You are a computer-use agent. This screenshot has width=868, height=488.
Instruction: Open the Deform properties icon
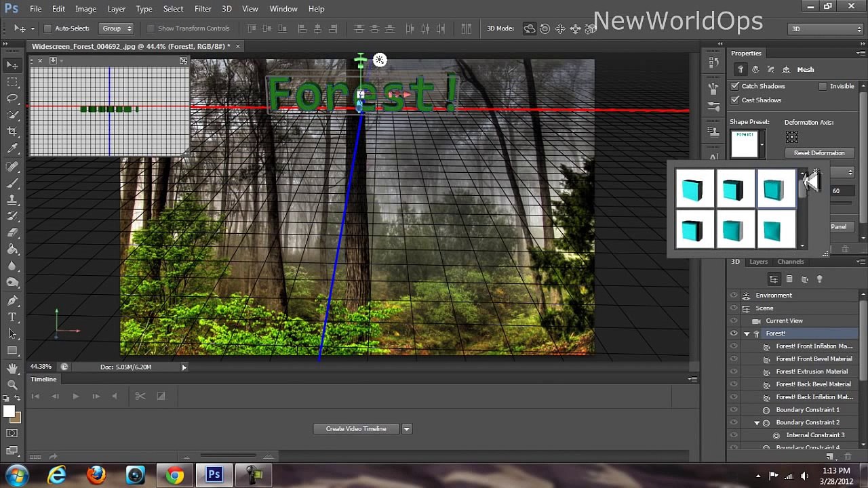pos(755,69)
